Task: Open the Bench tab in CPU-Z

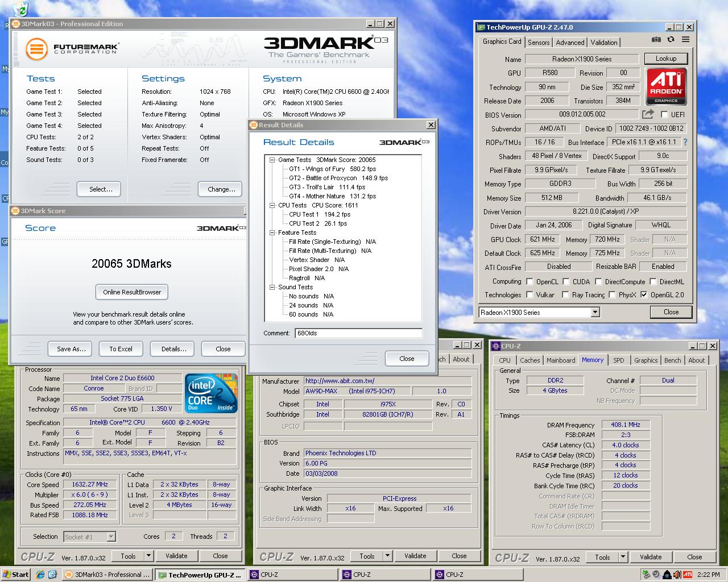Action: point(672,360)
